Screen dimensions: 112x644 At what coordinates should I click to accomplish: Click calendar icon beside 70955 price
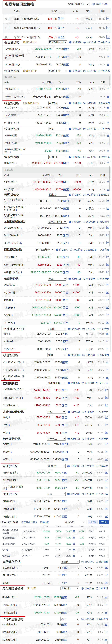[x=59, y=37]
